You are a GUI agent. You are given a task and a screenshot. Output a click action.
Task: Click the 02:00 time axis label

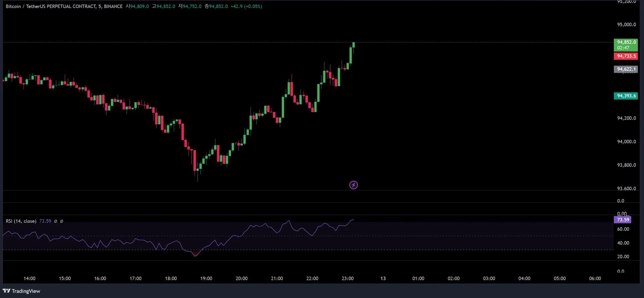453,279
